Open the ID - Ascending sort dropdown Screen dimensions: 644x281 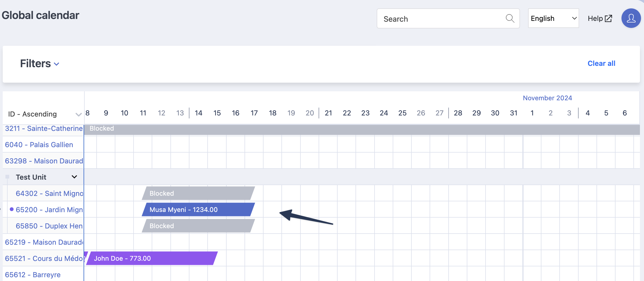(x=45, y=114)
